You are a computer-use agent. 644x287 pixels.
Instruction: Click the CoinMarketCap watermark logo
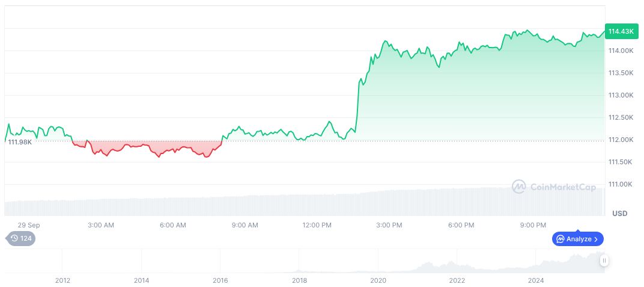[554, 187]
